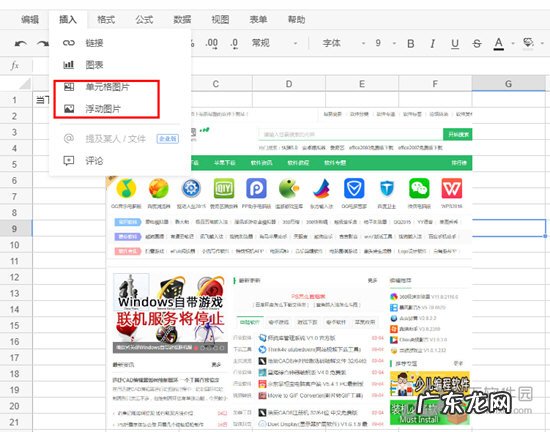
Task: Open the 编辑 menu
Action: [x=30, y=20]
